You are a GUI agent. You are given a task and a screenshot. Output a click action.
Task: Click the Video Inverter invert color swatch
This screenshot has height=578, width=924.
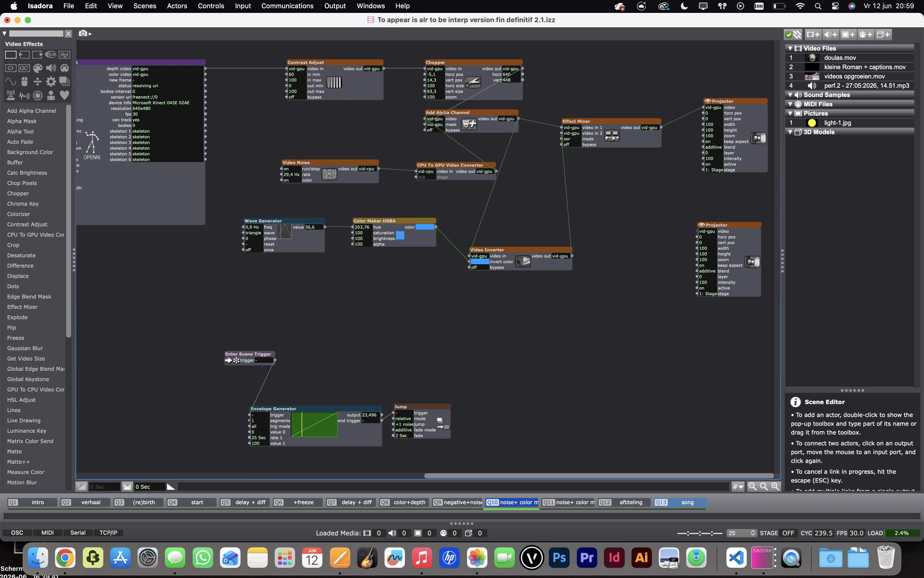point(480,262)
